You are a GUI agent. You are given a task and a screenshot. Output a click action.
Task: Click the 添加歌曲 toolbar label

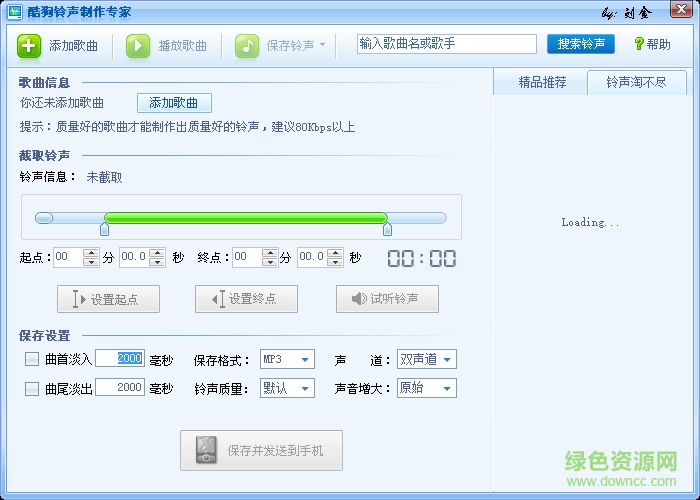[73, 46]
